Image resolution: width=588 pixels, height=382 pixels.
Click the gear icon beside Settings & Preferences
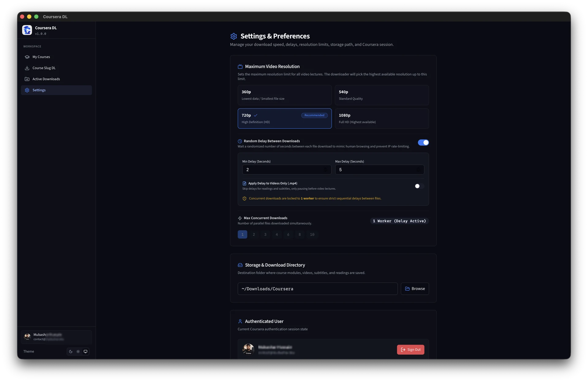tap(234, 36)
